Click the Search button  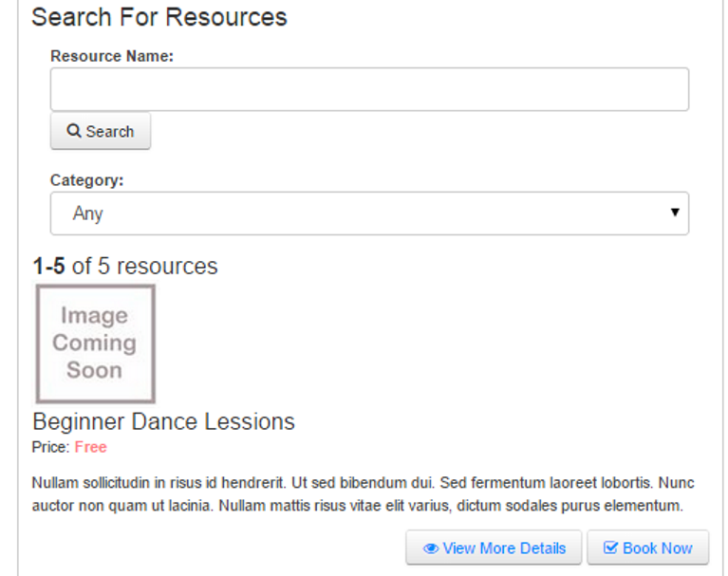tap(101, 131)
